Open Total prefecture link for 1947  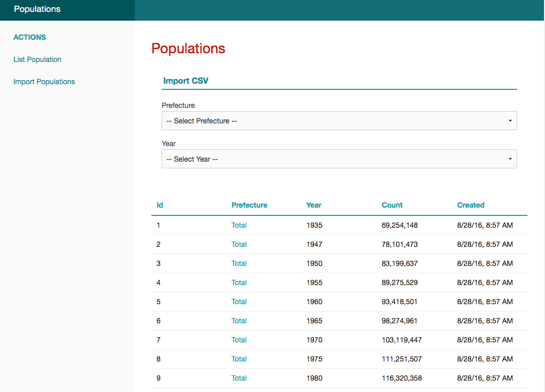point(239,244)
